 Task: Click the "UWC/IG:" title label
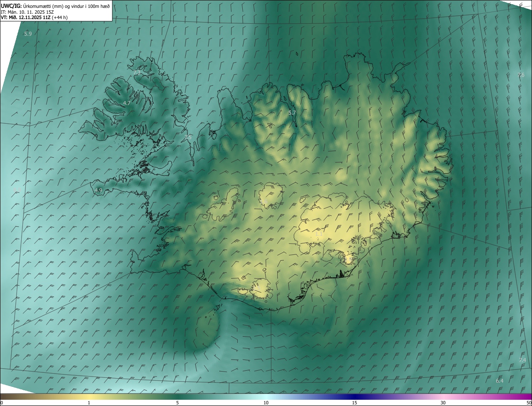[10, 6]
